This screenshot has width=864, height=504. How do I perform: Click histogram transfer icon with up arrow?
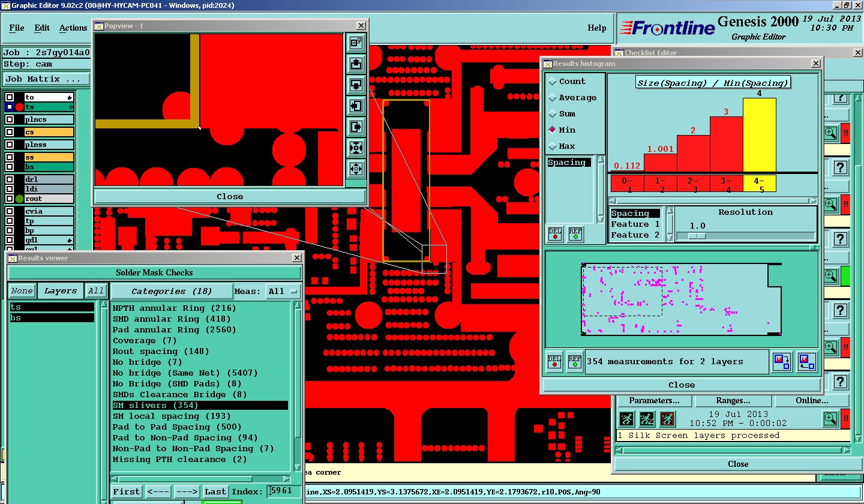(x=806, y=362)
